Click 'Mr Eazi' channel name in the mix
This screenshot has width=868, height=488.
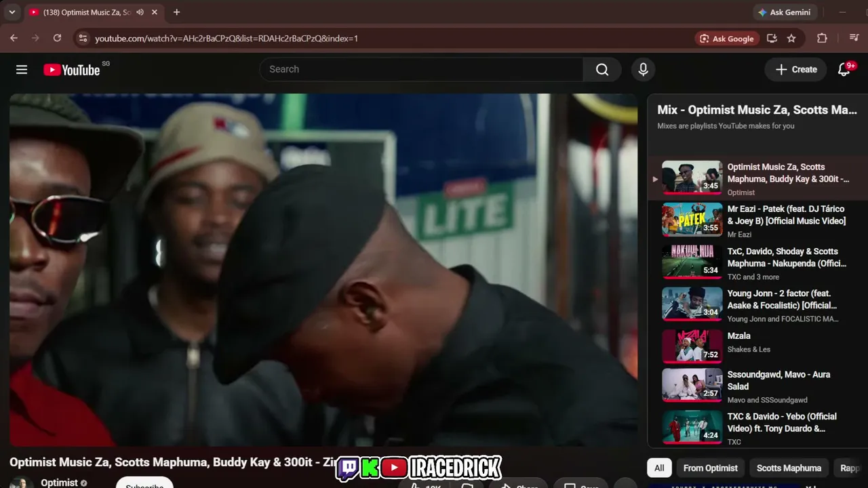pyautogui.click(x=739, y=235)
